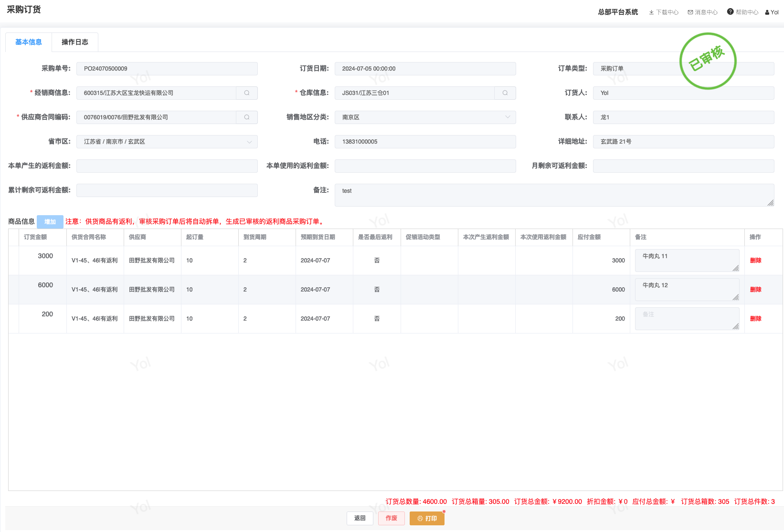784x532 pixels.
Task: Click the 作废 button
Action: pos(392,518)
